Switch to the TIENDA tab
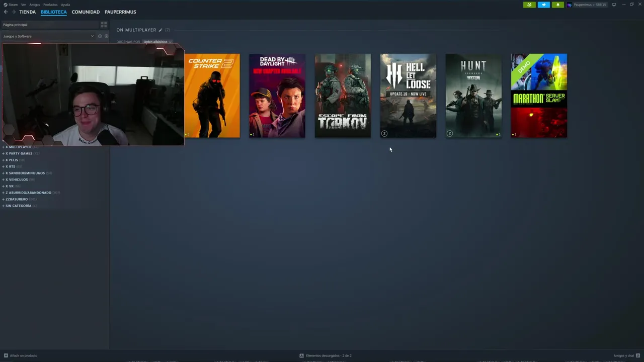644x362 pixels. (x=28, y=12)
